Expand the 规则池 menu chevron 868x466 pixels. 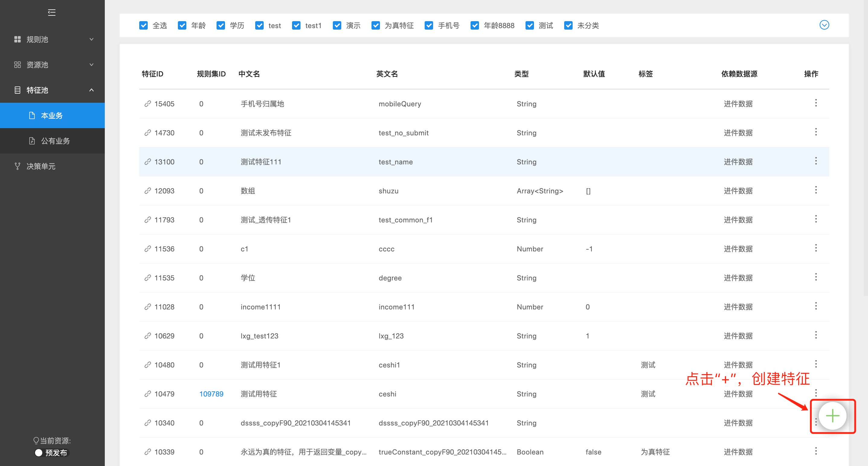pyautogui.click(x=91, y=40)
